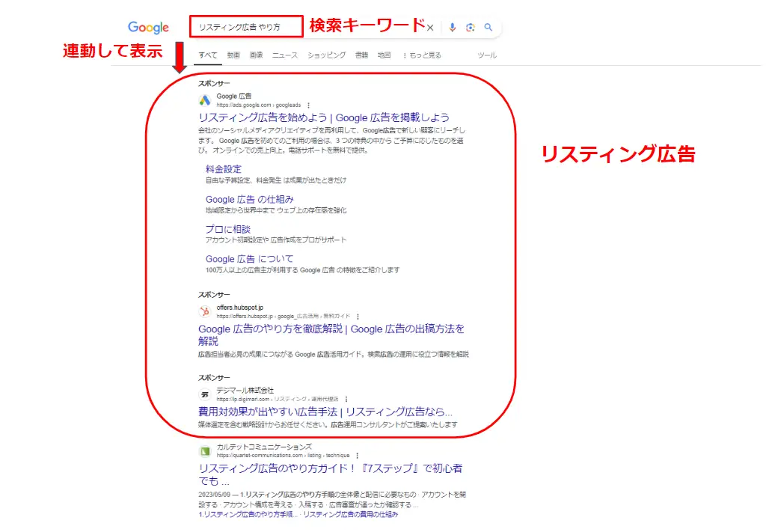Open ツール search tools
This screenshot has width=772, height=532.
click(487, 55)
